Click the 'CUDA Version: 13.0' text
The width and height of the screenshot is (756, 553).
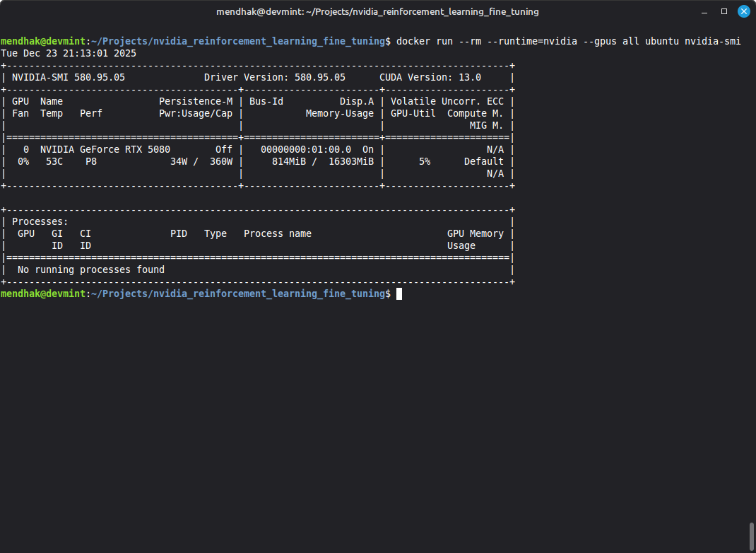point(430,77)
